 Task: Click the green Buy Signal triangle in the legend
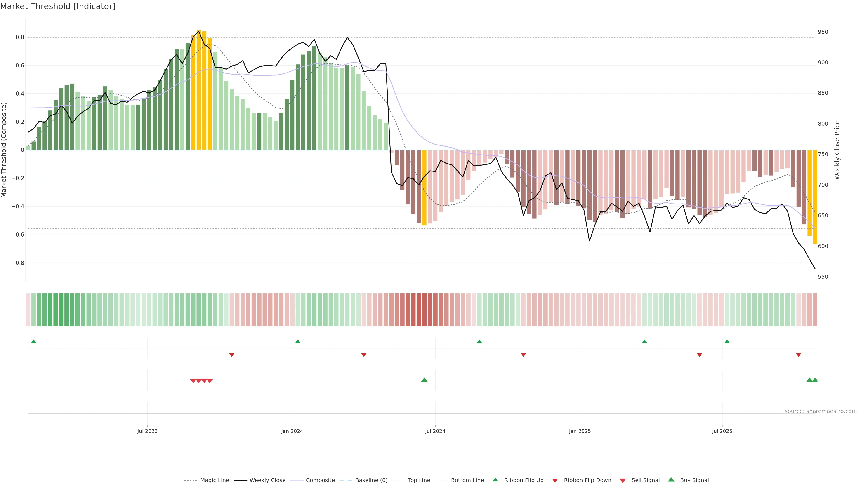671,480
